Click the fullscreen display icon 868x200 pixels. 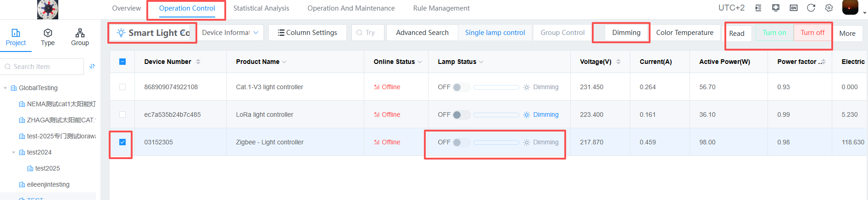776,8
